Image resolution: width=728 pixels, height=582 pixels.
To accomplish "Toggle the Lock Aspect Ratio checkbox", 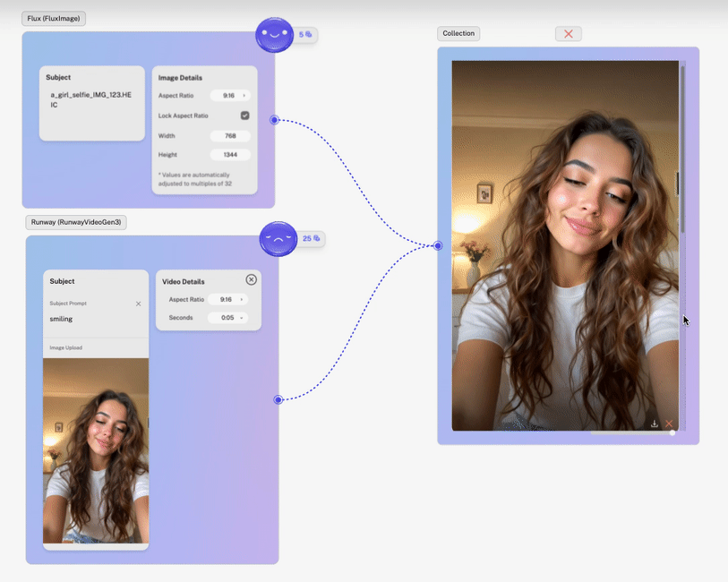I will 244,116.
